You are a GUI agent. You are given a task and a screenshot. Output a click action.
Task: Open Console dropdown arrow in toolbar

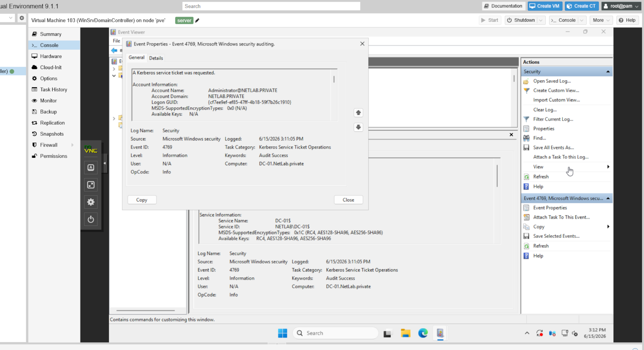(582, 20)
